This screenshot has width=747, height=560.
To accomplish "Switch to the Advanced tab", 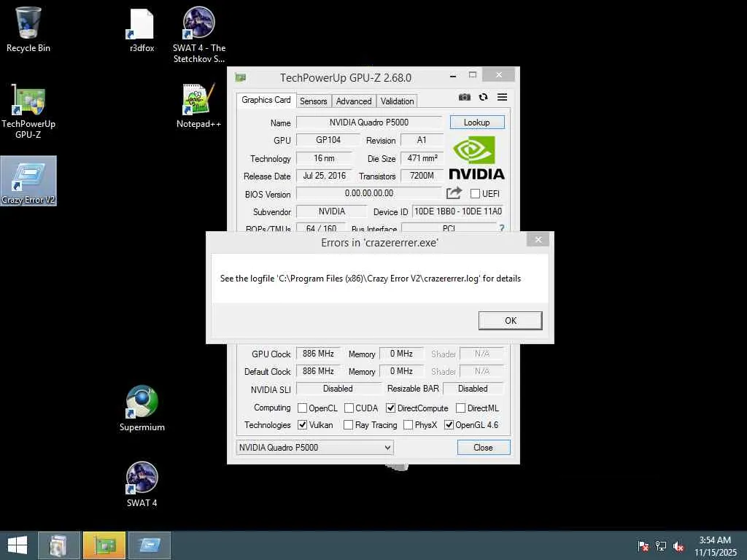I will 354,101.
